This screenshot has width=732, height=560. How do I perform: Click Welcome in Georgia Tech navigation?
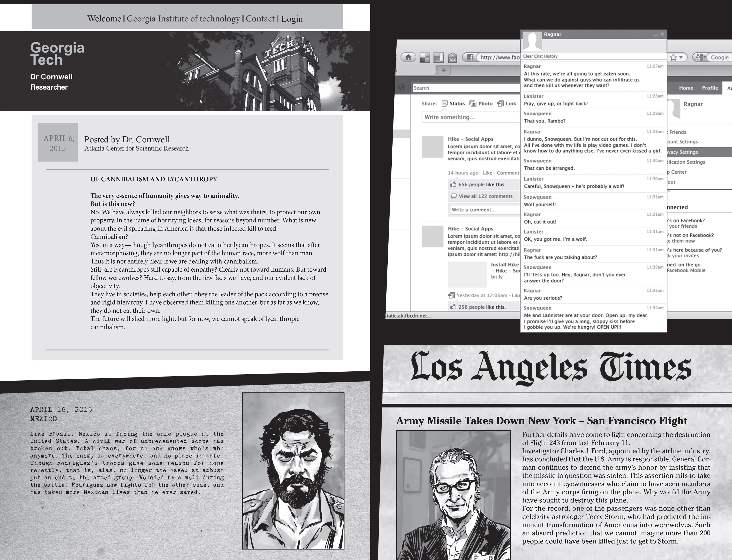point(104,19)
